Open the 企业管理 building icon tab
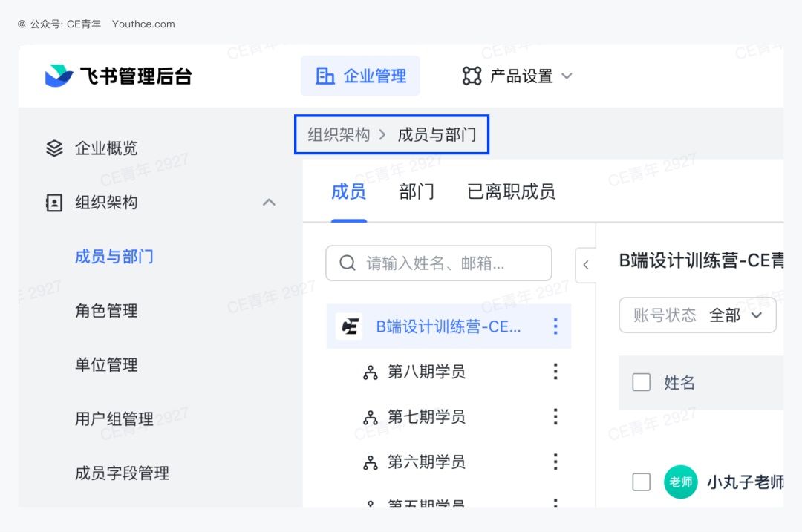802x532 pixels. tap(325, 76)
